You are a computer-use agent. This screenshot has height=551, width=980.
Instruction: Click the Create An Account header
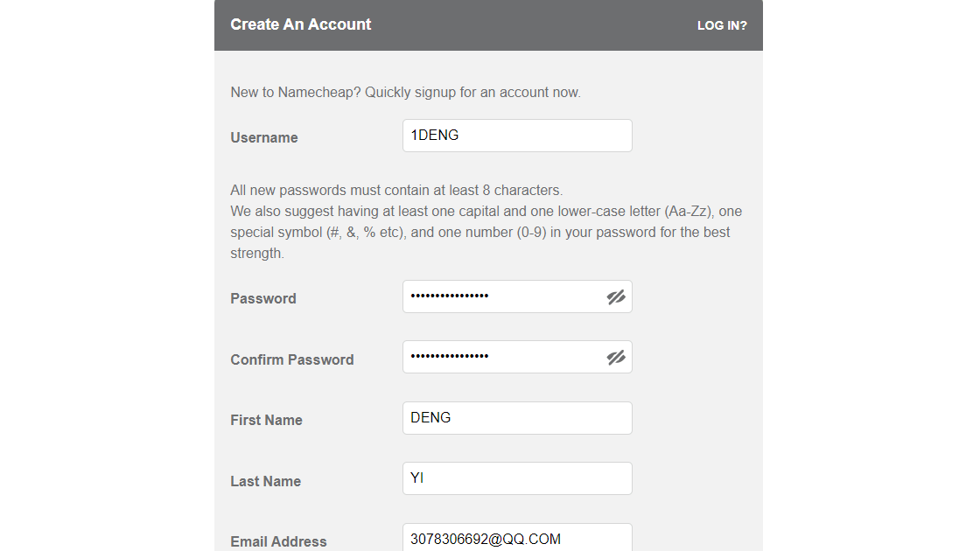pos(300,24)
